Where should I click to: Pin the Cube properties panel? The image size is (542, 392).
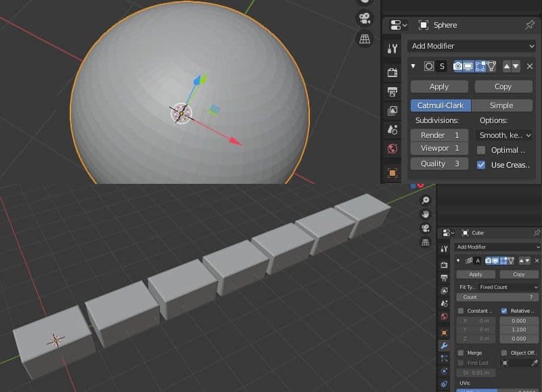click(537, 232)
